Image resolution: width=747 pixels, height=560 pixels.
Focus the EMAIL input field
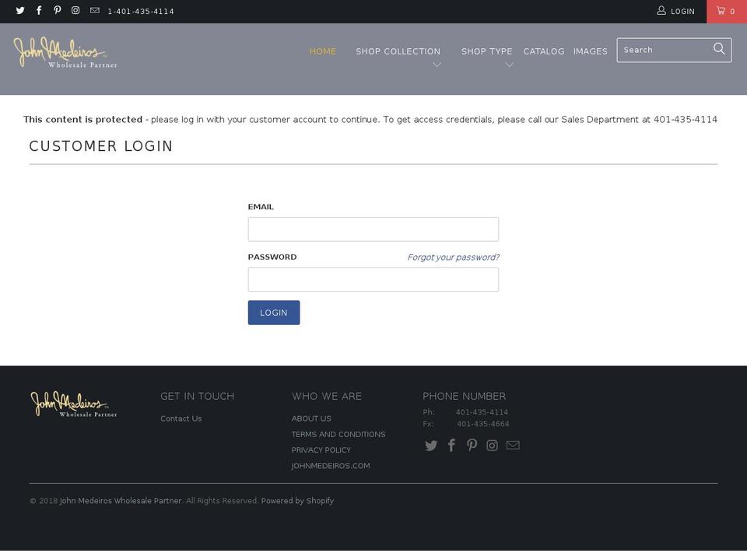[x=373, y=229]
